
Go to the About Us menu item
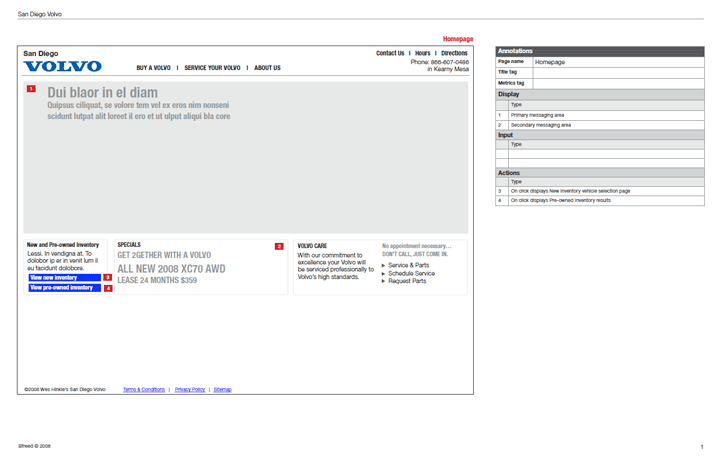click(x=267, y=68)
